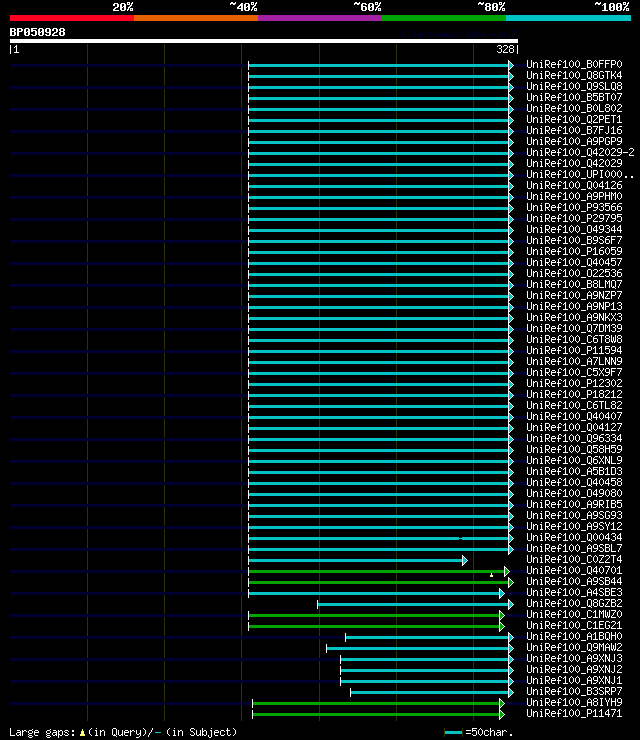Image resolution: width=640 pixels, height=740 pixels.
Task: Select hit label UniRef100_C5X9F7
Action: click(x=574, y=373)
